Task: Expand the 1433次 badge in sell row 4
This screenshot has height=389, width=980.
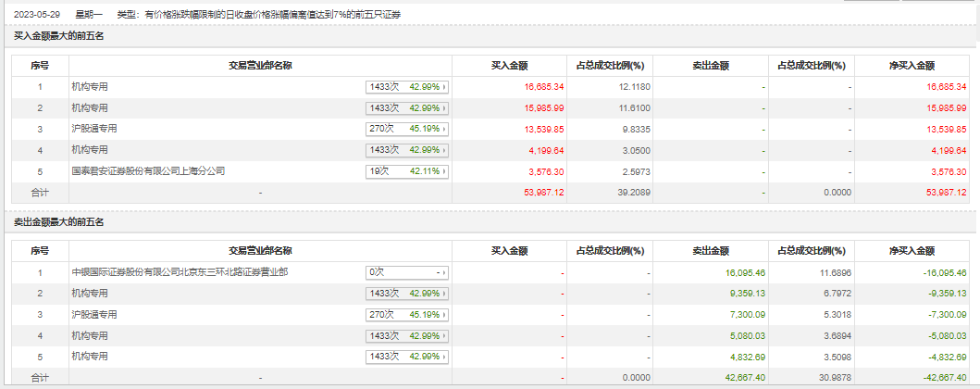Action: (x=406, y=335)
